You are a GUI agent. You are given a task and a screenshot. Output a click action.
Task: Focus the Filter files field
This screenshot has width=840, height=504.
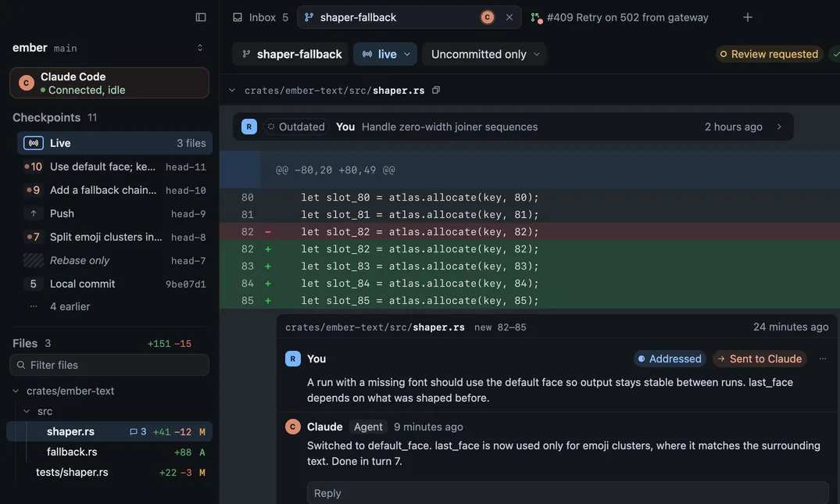coord(109,365)
